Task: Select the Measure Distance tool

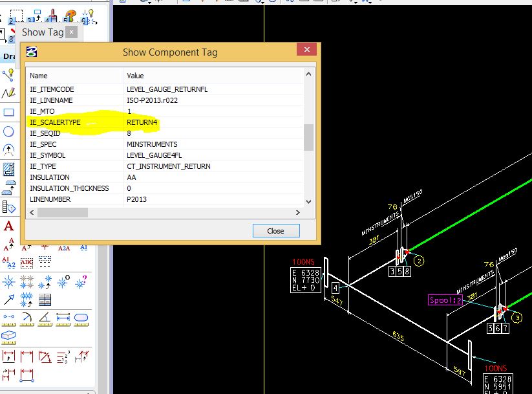Action: click(8, 320)
